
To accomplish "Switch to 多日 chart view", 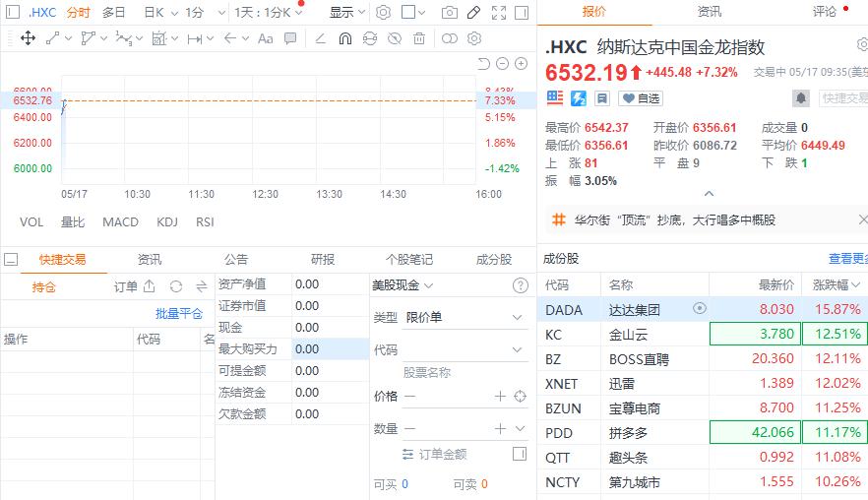I will pos(113,12).
